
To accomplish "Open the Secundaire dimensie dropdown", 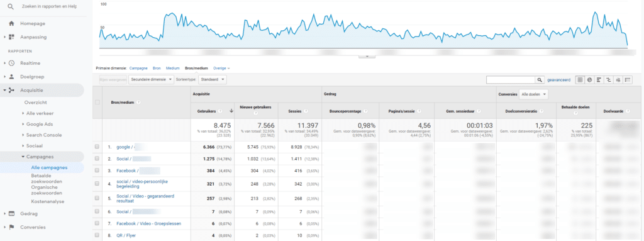I will (151, 79).
